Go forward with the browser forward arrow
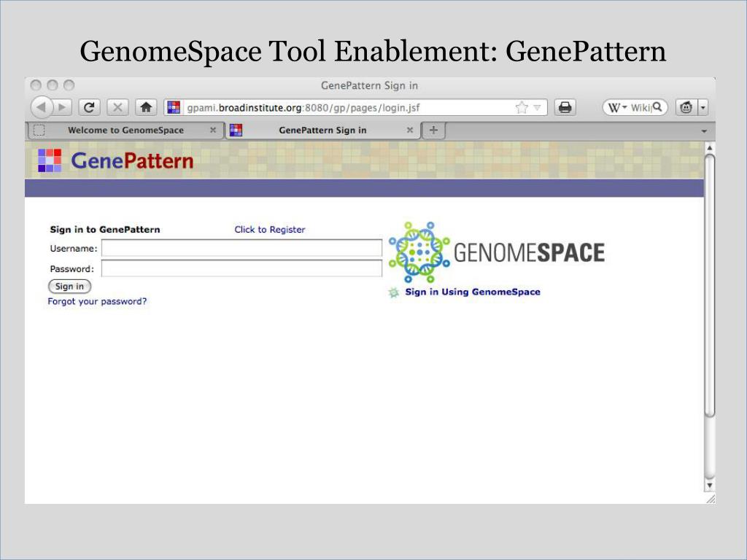 [x=63, y=107]
